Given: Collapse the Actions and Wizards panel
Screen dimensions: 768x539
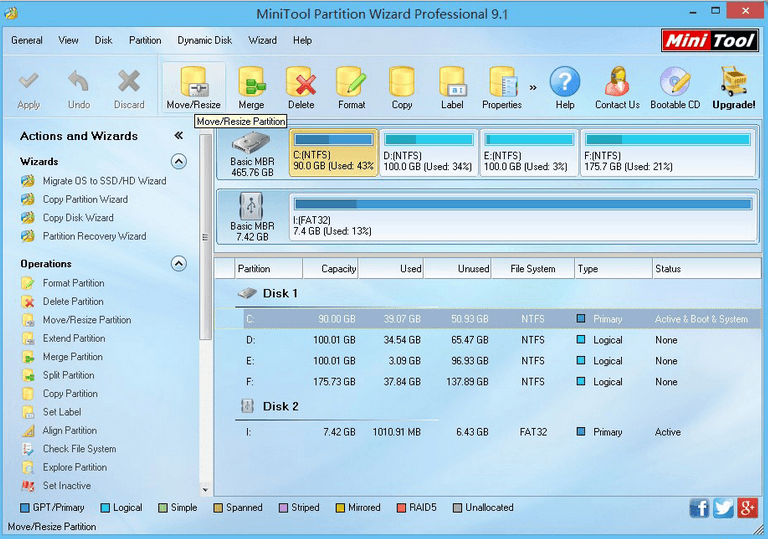Looking at the screenshot, I should (x=178, y=136).
